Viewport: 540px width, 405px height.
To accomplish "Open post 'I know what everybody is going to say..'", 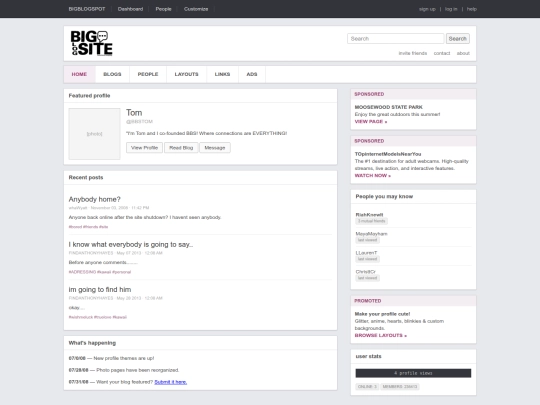I will click(x=131, y=245).
